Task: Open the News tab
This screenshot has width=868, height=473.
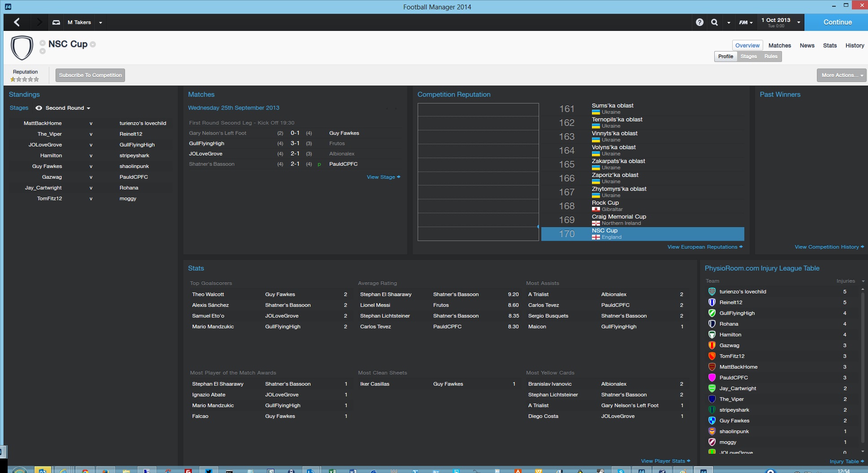Action: [807, 45]
